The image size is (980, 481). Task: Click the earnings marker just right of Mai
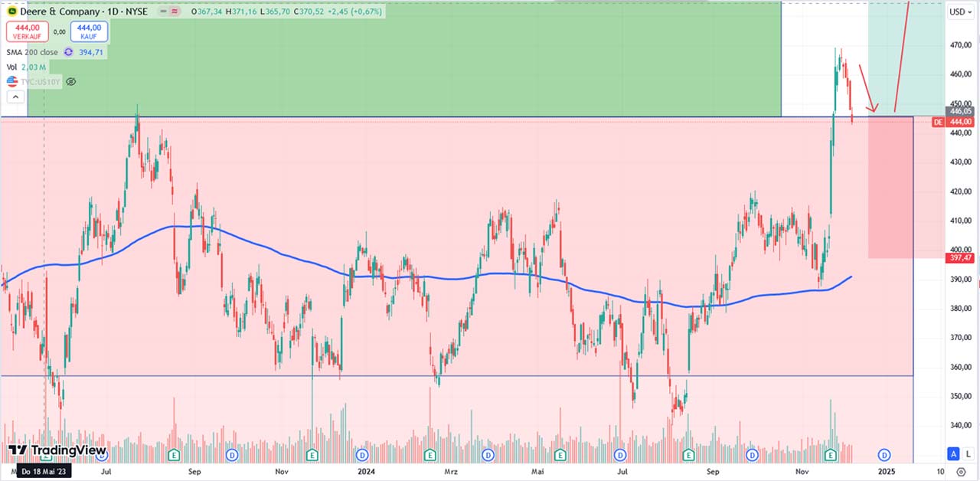click(561, 455)
